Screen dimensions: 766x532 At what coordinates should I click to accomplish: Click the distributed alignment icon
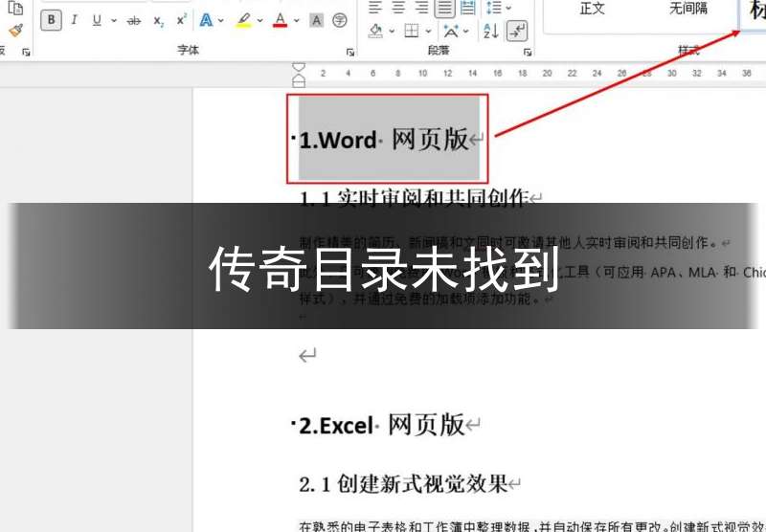[468, 7]
